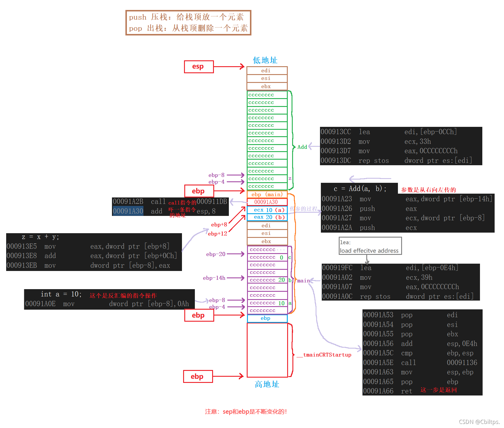504x428 pixels.
Task: Click the '注意：sep和ebp是不断变化的!' footer note
Action: (246, 412)
